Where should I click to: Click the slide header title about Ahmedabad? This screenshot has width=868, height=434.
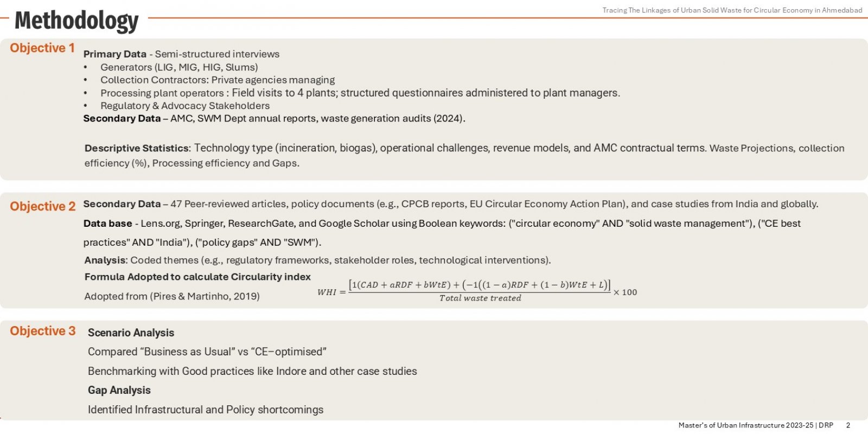pyautogui.click(x=732, y=10)
